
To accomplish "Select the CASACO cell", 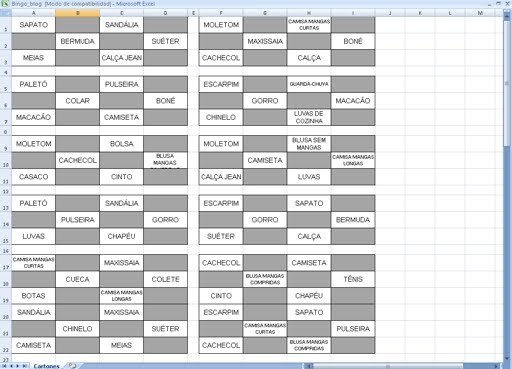I will (33, 177).
